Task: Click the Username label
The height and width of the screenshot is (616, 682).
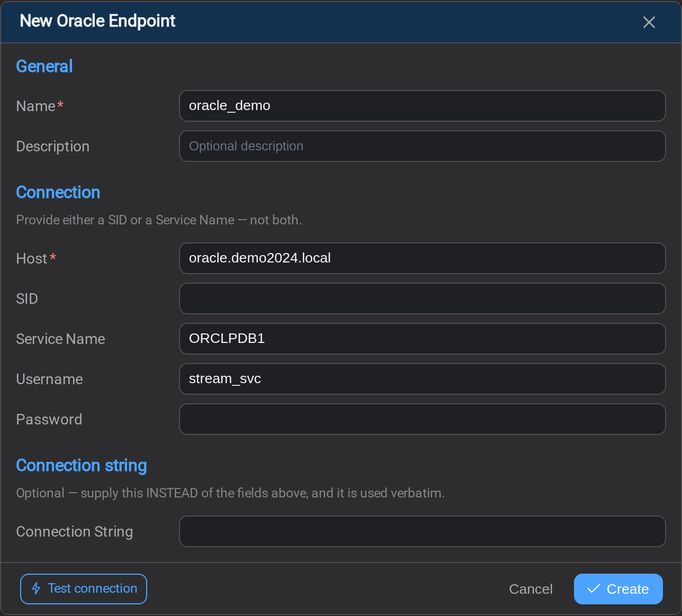Action: coord(49,379)
